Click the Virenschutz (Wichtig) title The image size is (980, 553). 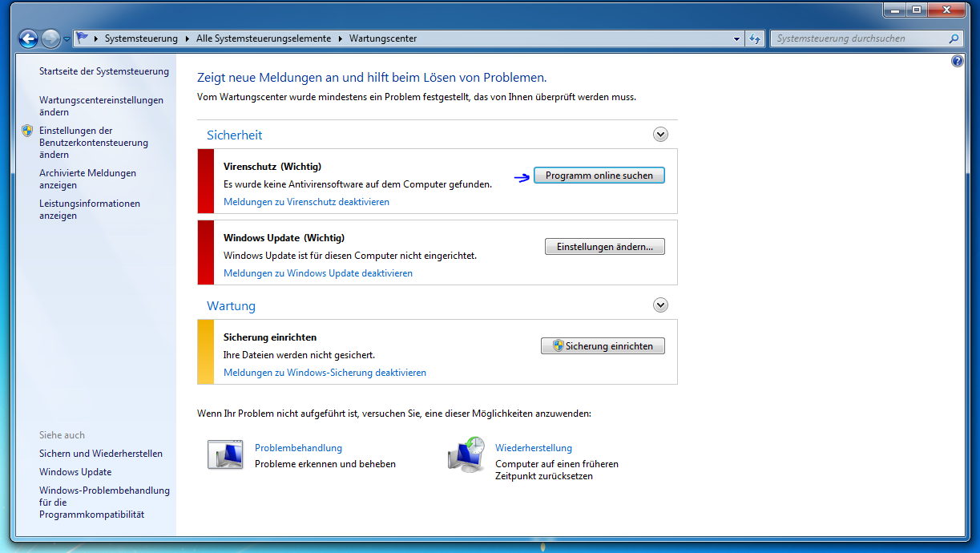(x=272, y=167)
